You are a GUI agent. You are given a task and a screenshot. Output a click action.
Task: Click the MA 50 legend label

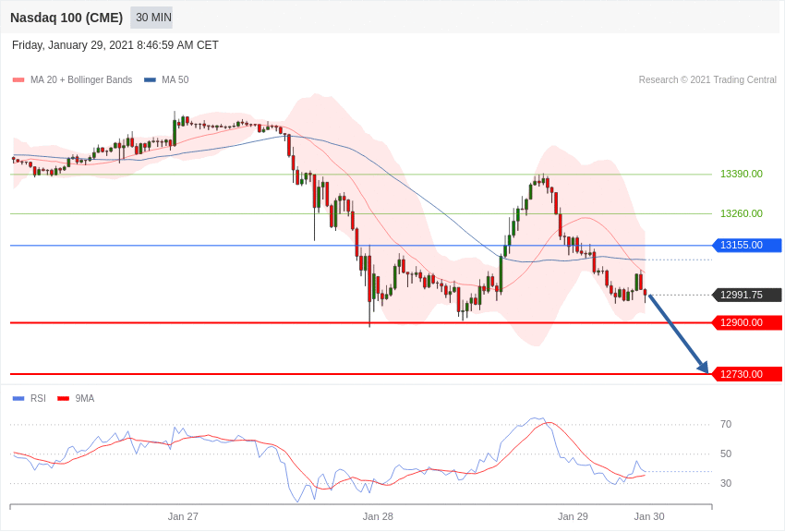tap(175, 80)
